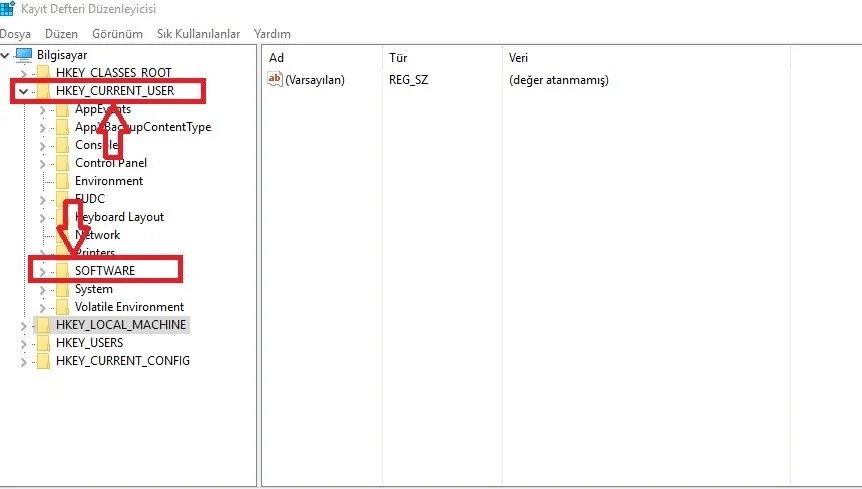Select the Environment key
The height and width of the screenshot is (489, 862).
[108, 181]
